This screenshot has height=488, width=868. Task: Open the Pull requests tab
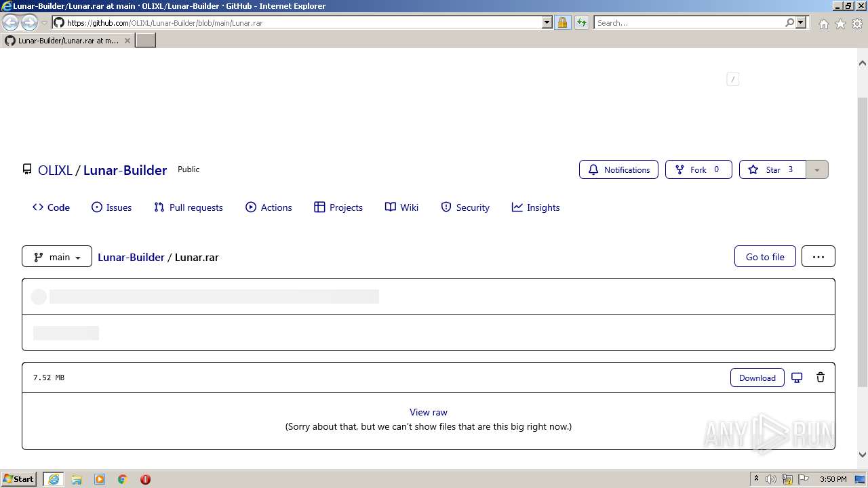coord(189,207)
